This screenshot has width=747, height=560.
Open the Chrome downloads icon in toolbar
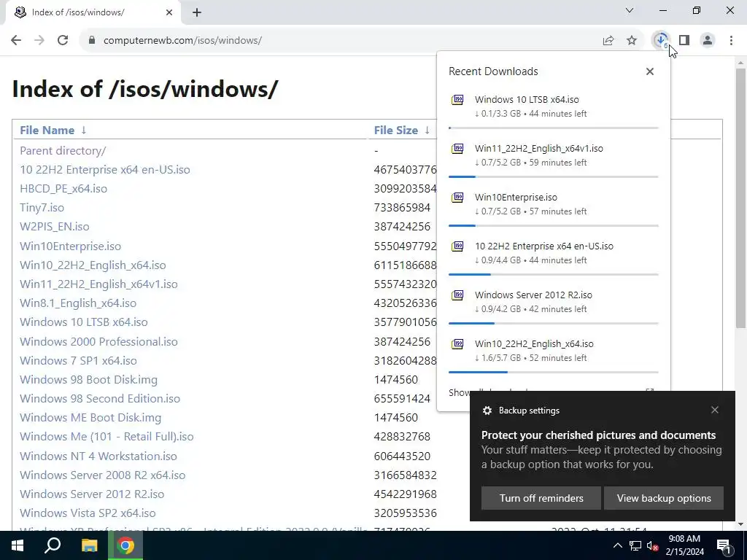point(661,40)
